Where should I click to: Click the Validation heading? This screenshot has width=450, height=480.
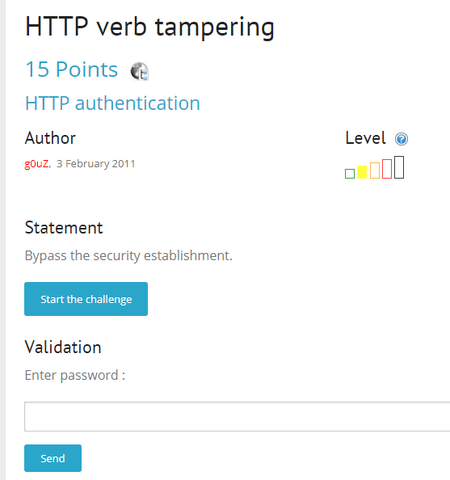point(63,347)
